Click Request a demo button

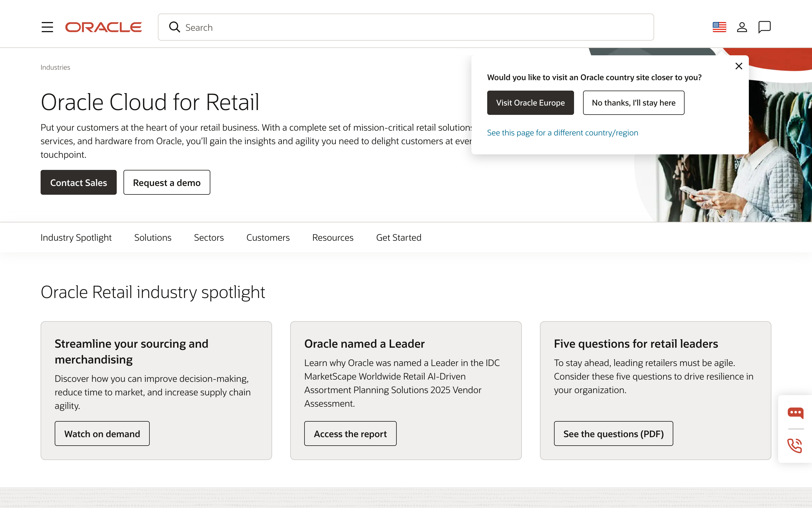pos(167,182)
